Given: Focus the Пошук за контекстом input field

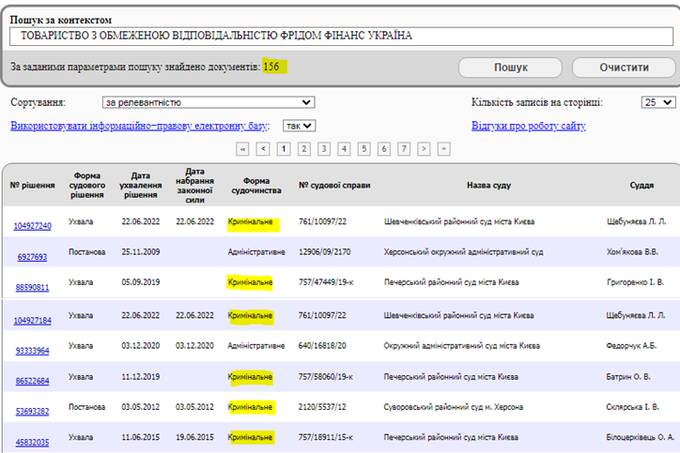Looking at the screenshot, I should tap(341, 36).
